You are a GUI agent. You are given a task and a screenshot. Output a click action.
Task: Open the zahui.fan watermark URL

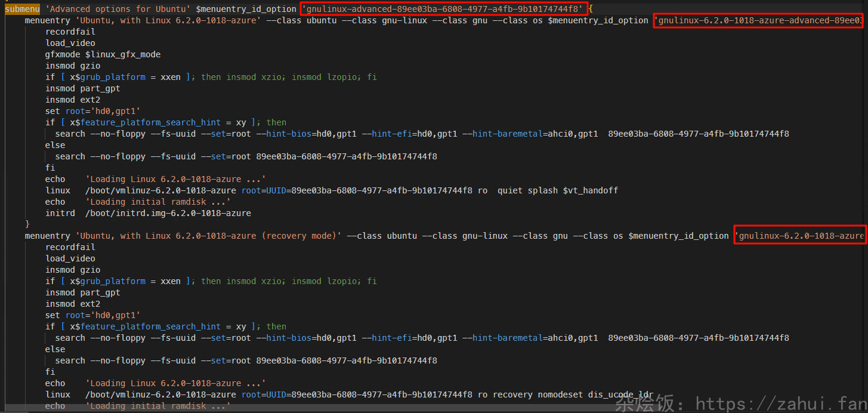point(781,402)
